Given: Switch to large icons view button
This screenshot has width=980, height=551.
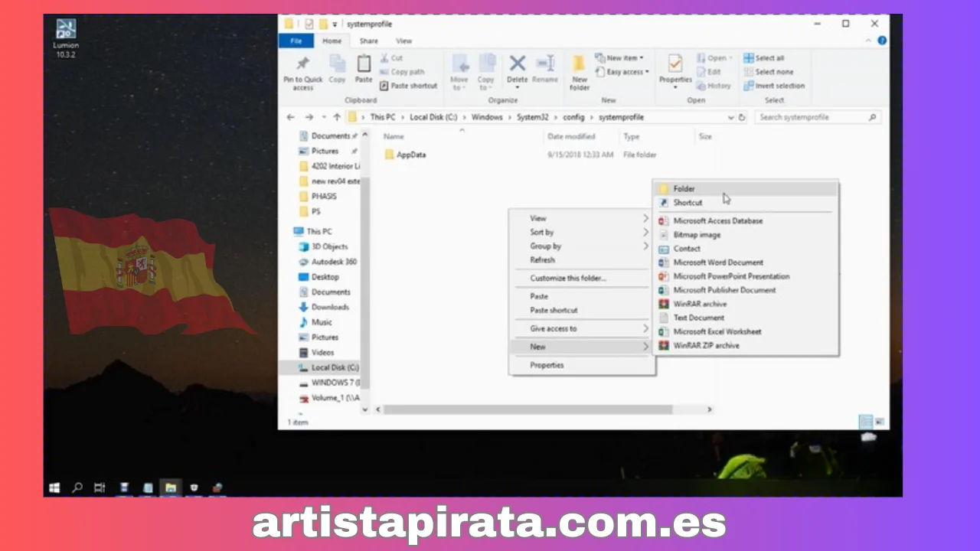Looking at the screenshot, I should pyautogui.click(x=880, y=422).
